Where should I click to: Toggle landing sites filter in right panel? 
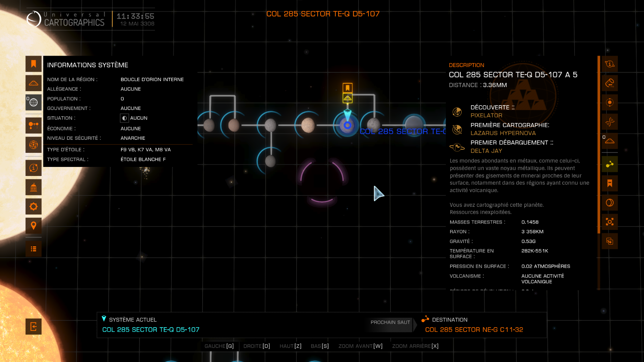(610, 141)
